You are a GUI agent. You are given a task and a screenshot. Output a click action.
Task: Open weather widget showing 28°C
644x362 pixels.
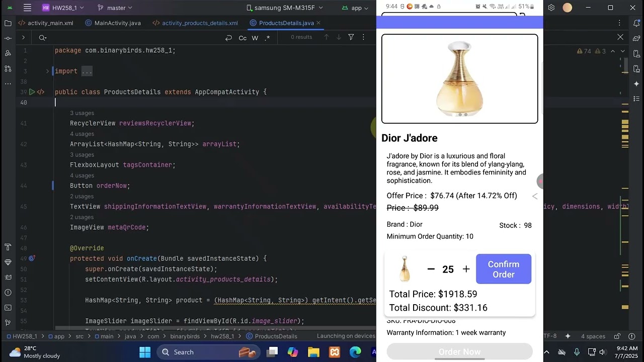34,352
